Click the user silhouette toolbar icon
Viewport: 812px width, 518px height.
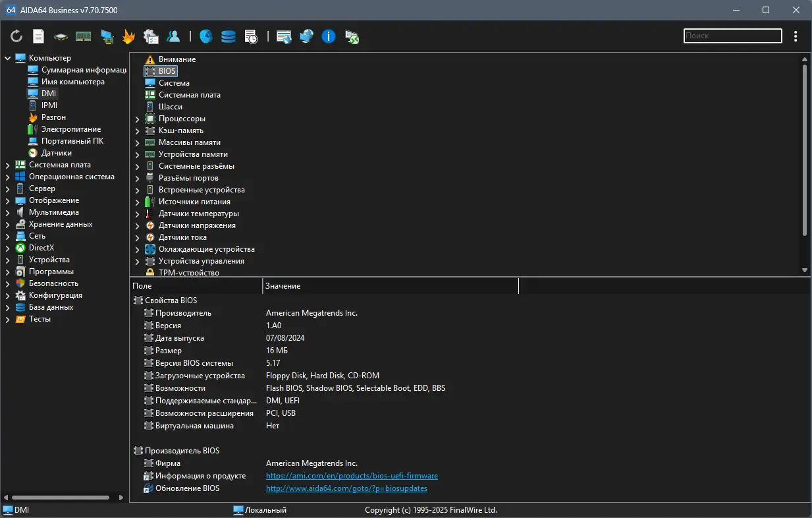pyautogui.click(x=173, y=36)
